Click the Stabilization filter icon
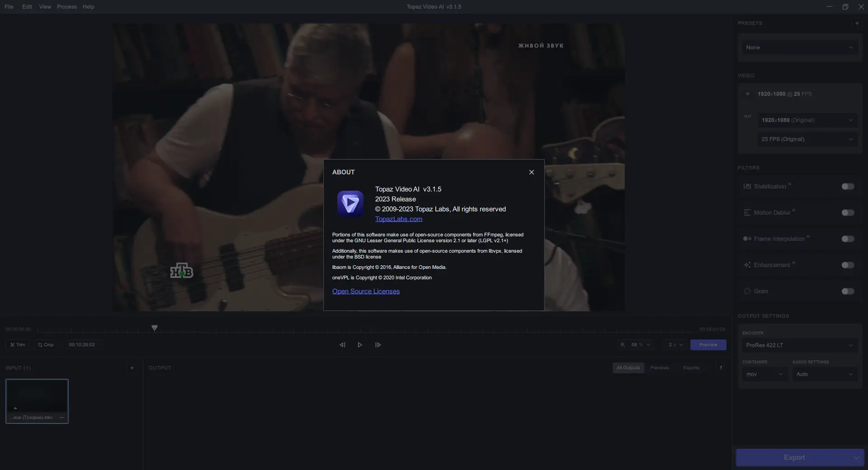 click(x=747, y=187)
